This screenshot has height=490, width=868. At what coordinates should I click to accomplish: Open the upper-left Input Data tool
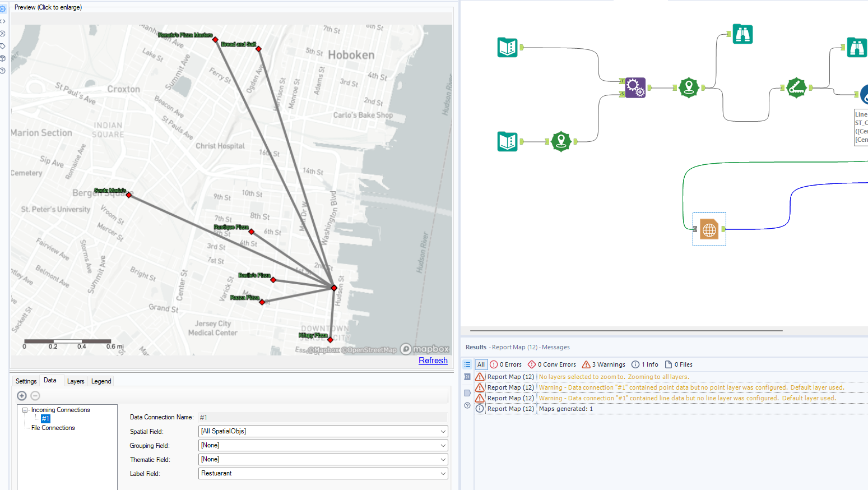(x=507, y=47)
